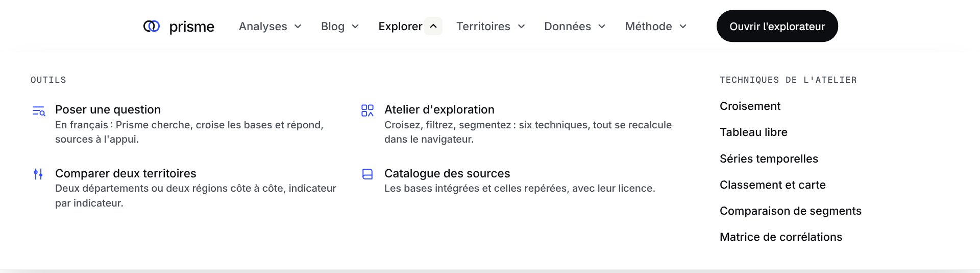Screen dimensions: 980x273
Task: Go to the Comparaison de segments technique
Action: [790, 211]
